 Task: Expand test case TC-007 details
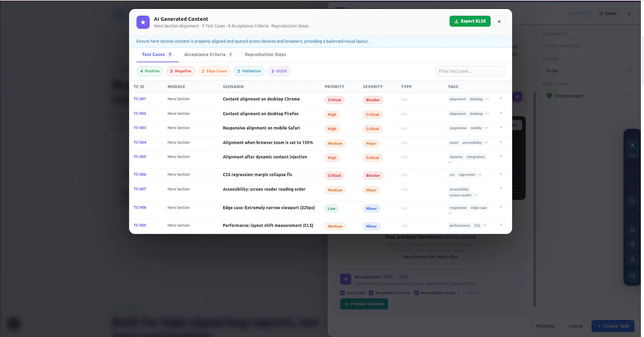[x=501, y=189]
